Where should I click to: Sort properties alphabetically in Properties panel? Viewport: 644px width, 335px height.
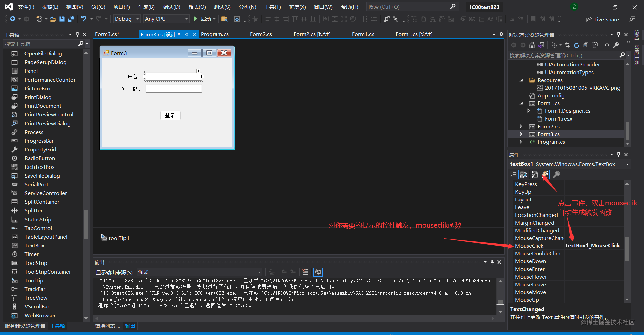pyautogui.click(x=523, y=174)
